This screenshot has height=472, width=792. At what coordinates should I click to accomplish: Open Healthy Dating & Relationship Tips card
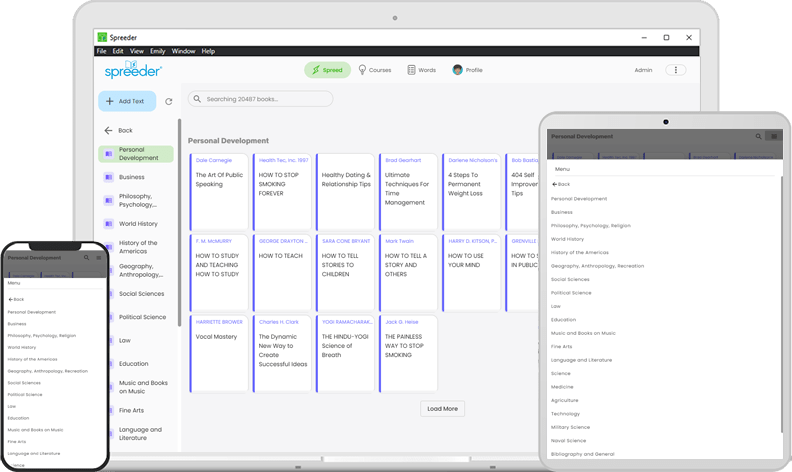pos(345,192)
